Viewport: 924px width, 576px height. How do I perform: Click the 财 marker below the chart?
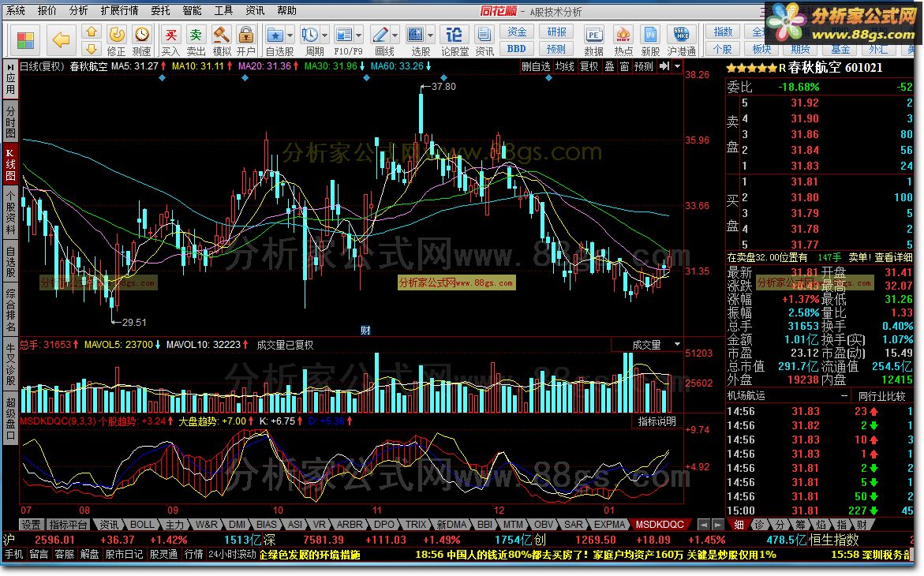coord(365,330)
